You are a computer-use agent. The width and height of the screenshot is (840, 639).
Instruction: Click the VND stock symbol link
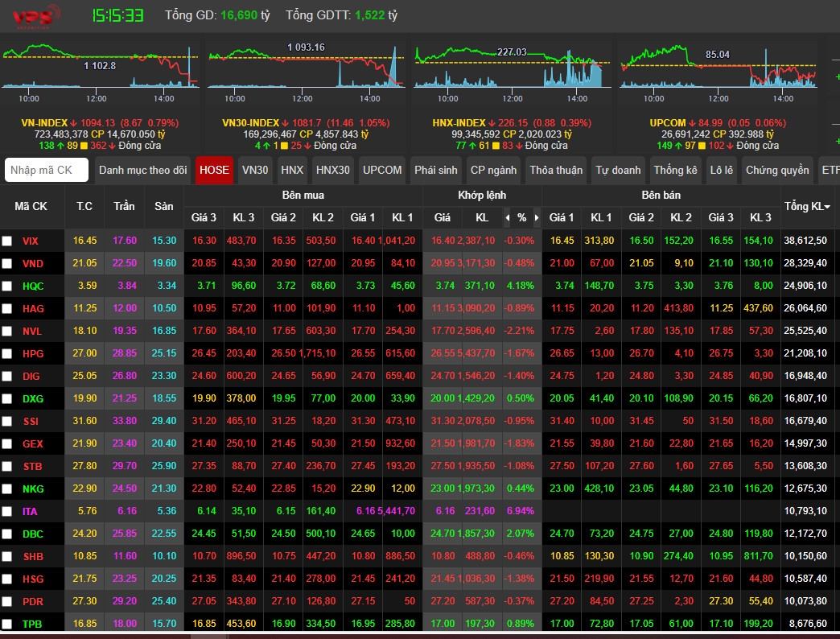[33, 263]
